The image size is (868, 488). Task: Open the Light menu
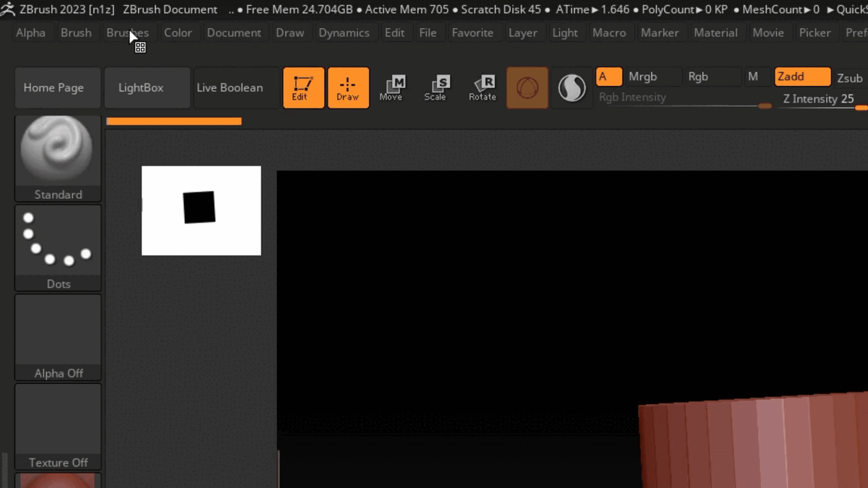point(565,33)
